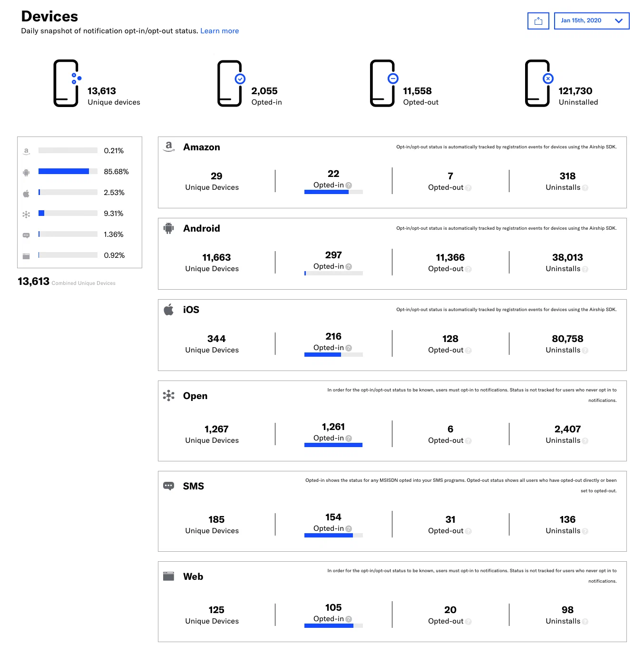The width and height of the screenshot is (644, 654).
Task: Click the iOS help icon beside Uninstalls
Action: 585,351
